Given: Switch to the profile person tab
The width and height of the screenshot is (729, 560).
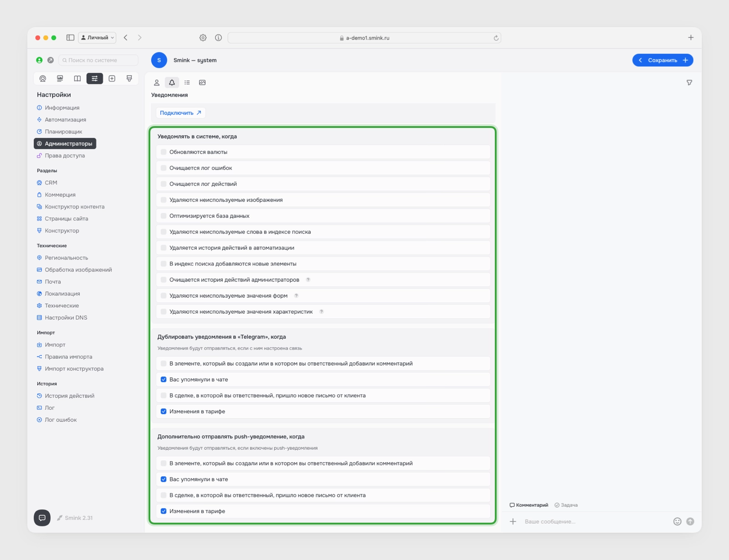Looking at the screenshot, I should (x=157, y=82).
